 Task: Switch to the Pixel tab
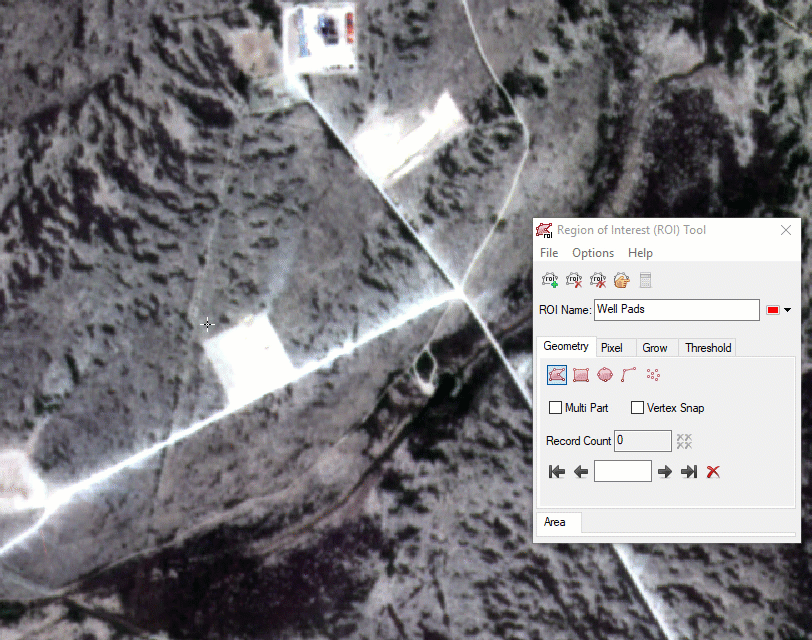[612, 348]
